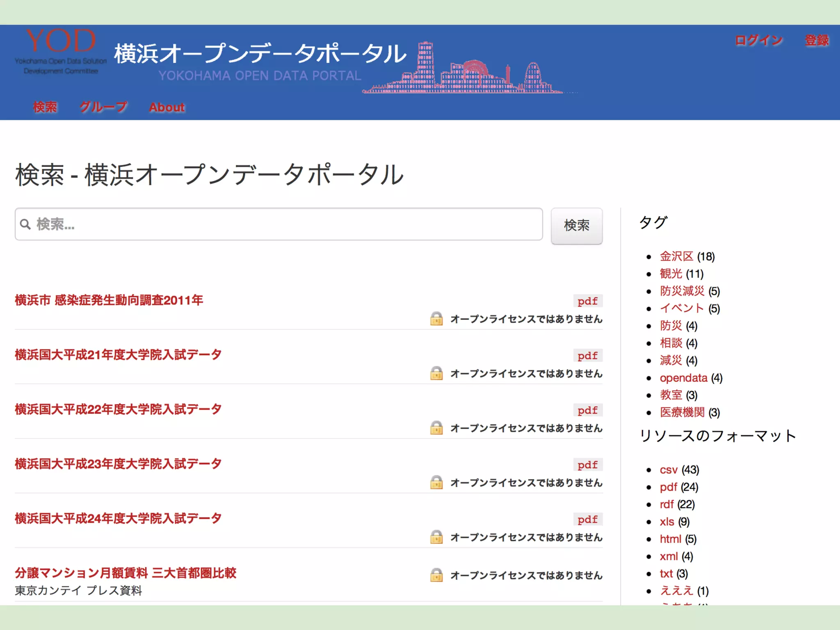Click 東京カンテイ プレス資料 description text

pyautogui.click(x=78, y=590)
